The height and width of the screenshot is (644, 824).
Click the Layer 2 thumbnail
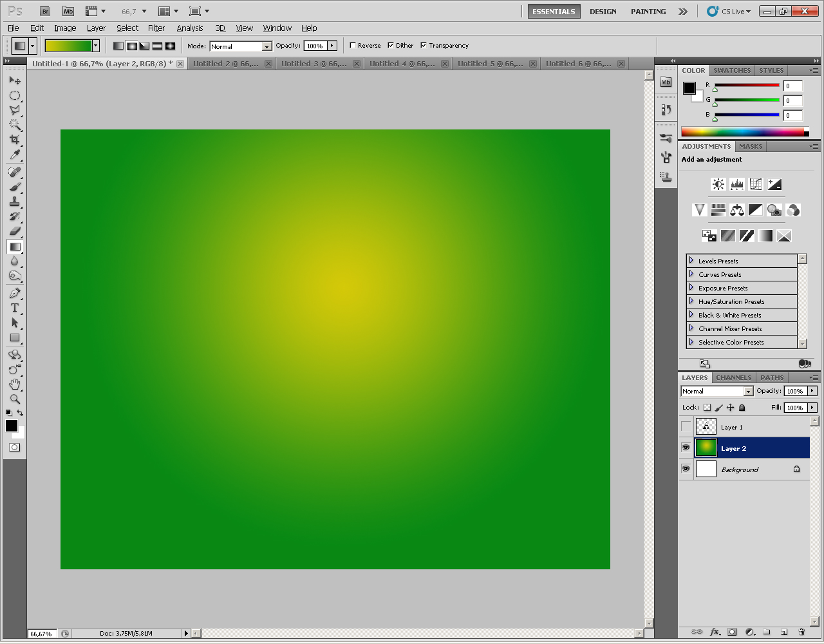coord(706,448)
